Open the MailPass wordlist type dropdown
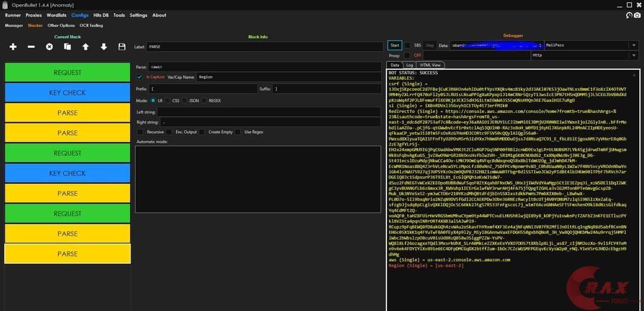This screenshot has height=311, width=644. [x=592, y=45]
